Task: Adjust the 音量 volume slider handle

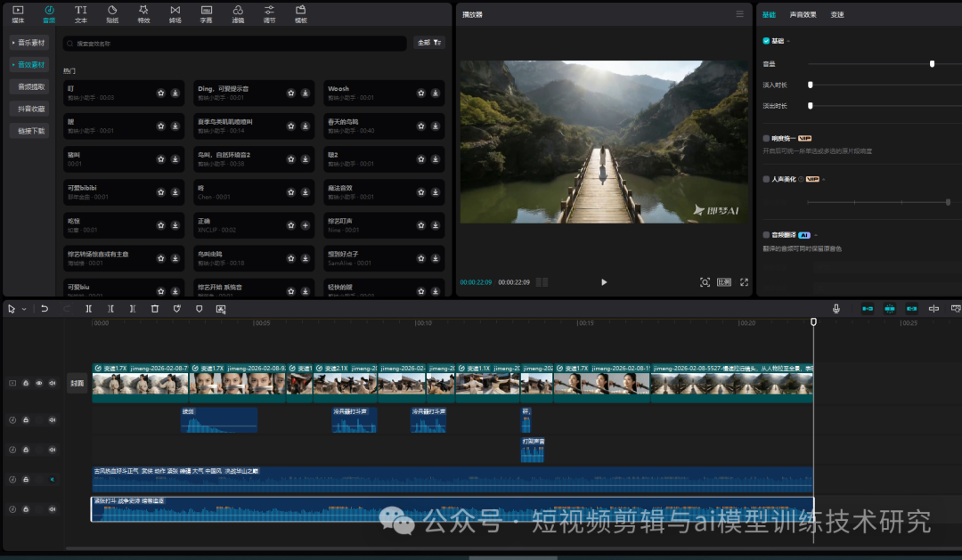Action: click(932, 64)
